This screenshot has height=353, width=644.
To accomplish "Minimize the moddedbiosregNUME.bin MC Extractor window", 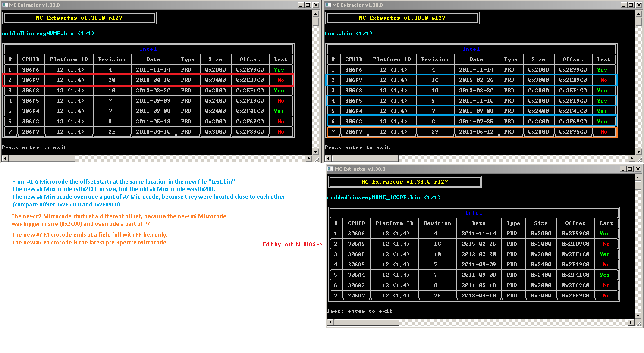I will 301,5.
